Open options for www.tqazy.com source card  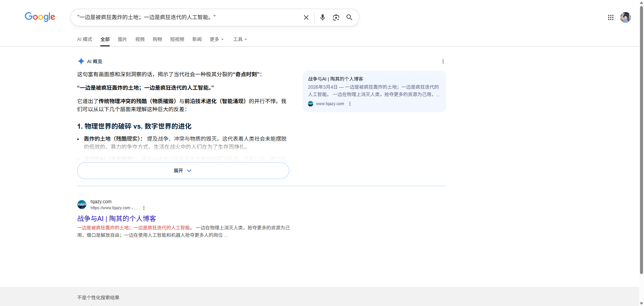pyautogui.click(x=350, y=104)
